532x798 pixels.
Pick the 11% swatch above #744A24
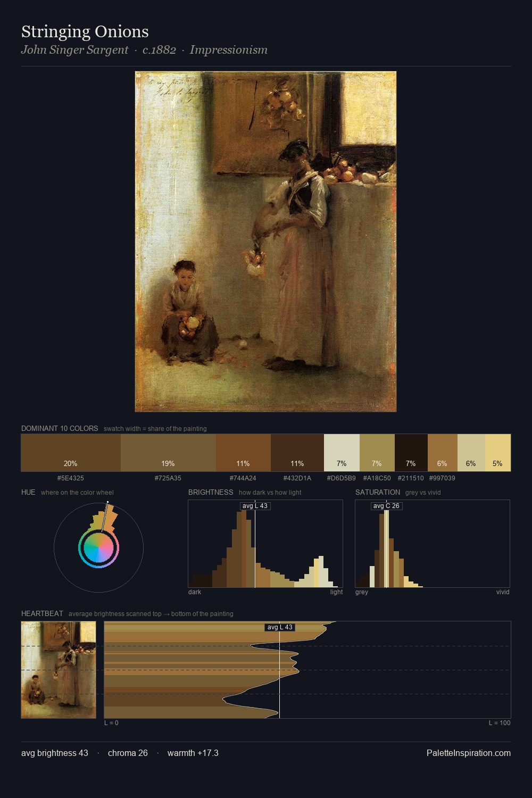pos(243,453)
